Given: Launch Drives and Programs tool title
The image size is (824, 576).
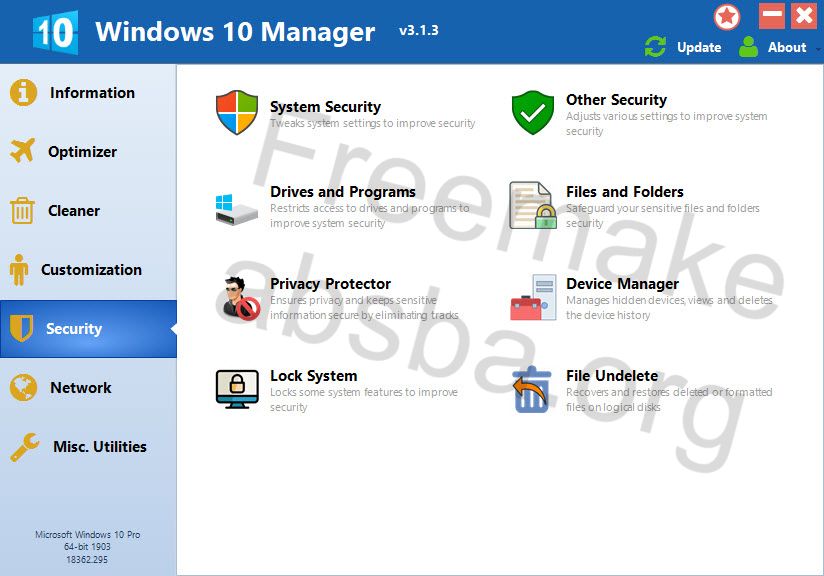Looking at the screenshot, I should click(x=343, y=192).
